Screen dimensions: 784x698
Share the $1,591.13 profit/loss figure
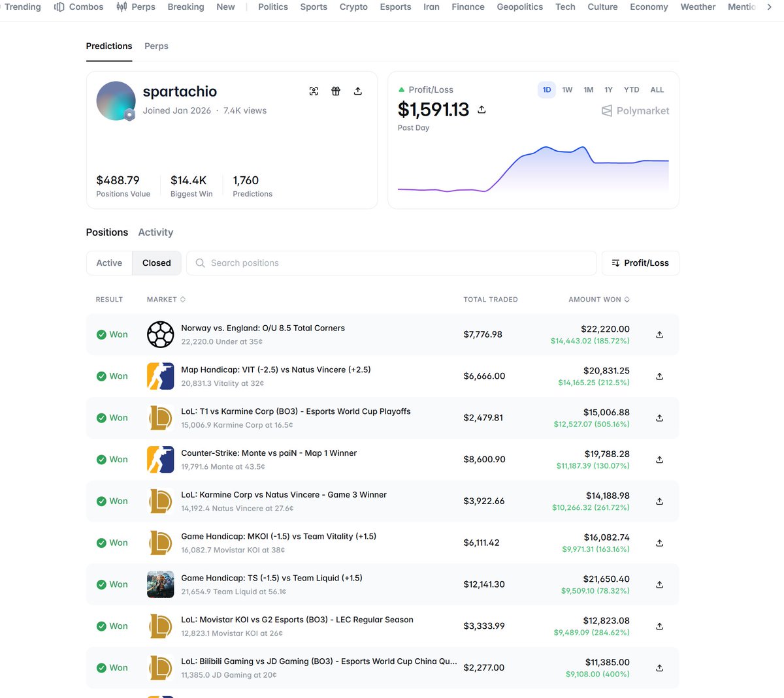pyautogui.click(x=482, y=110)
